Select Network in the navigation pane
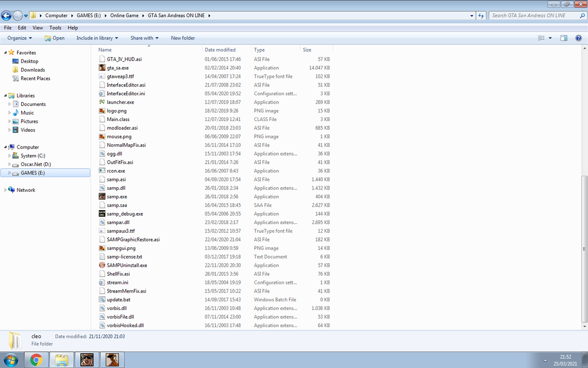Viewport: 588px width, 368px height. pyautogui.click(x=26, y=190)
